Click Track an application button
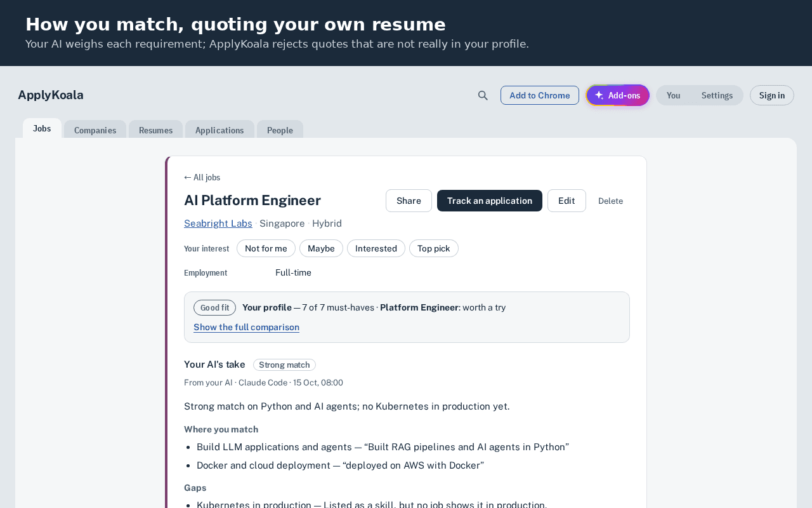The height and width of the screenshot is (508, 812). (x=490, y=201)
